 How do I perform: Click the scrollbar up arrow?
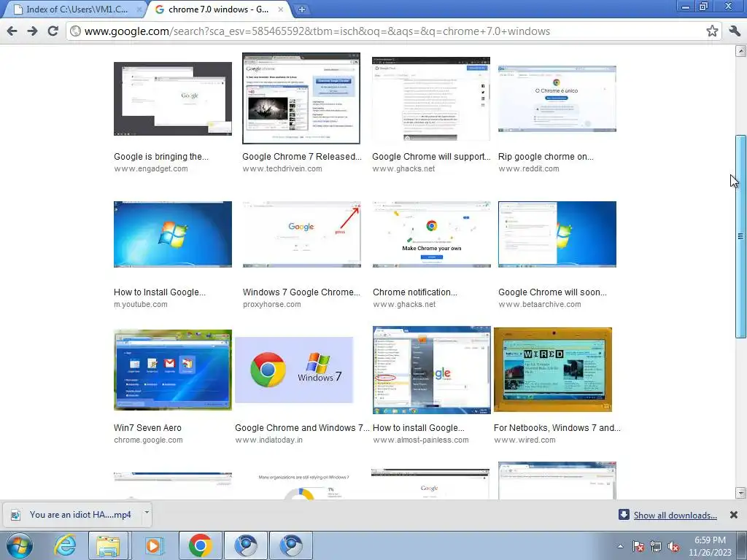tap(740, 50)
